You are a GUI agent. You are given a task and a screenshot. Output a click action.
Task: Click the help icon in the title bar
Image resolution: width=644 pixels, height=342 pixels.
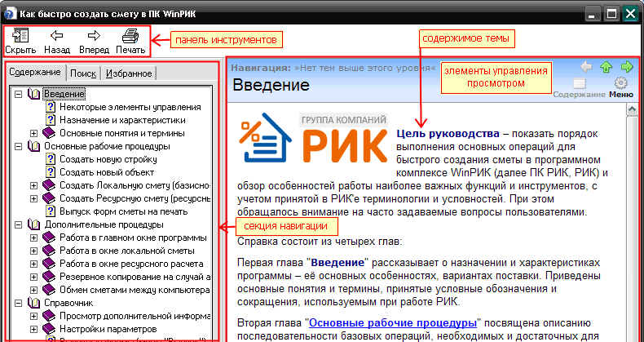10,14
